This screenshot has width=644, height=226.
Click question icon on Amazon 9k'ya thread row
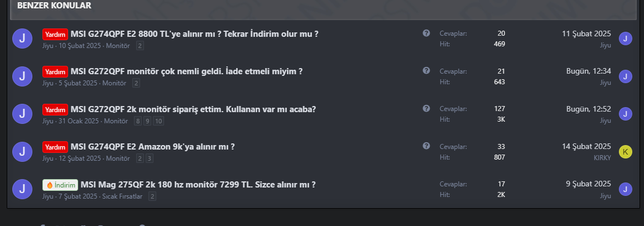click(x=426, y=146)
